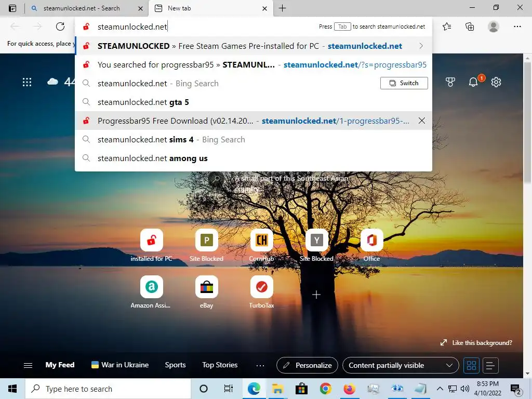Go back with the back arrow
Screen dimensions: 532x399
point(15,26)
